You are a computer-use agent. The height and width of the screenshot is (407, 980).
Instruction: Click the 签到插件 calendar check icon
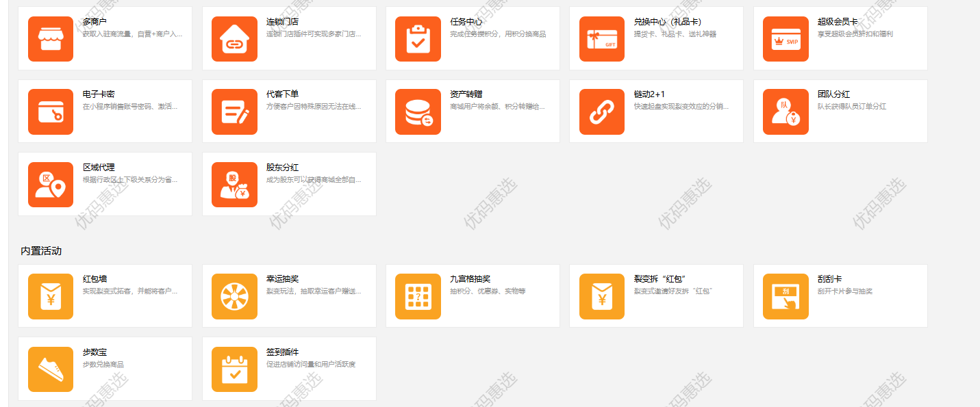point(234,369)
